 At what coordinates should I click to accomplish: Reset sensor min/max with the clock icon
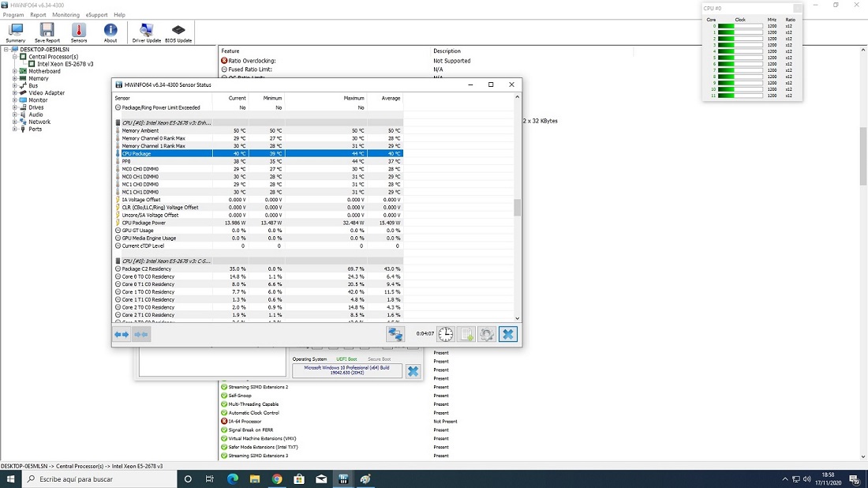[446, 334]
